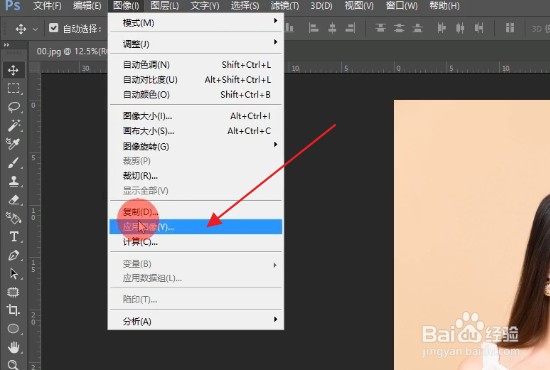
Task: Click distribute top edges icon
Action: 380,28
